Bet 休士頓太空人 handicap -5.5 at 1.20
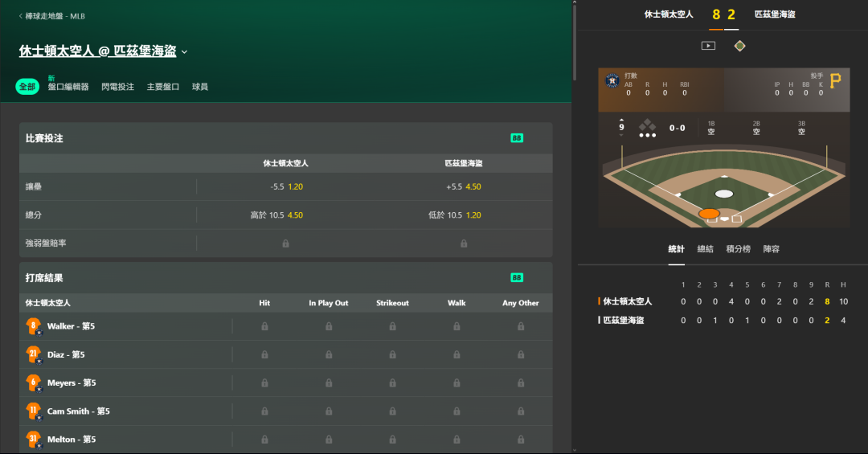This screenshot has height=454, width=868. pos(286,186)
